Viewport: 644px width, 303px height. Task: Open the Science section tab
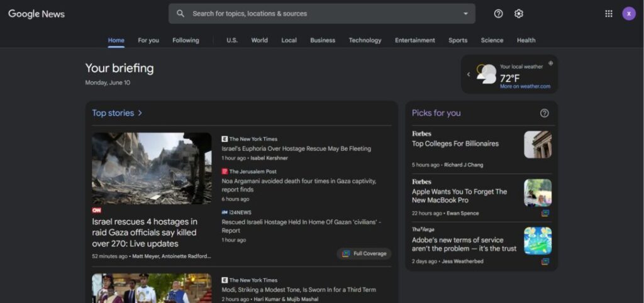[492, 40]
